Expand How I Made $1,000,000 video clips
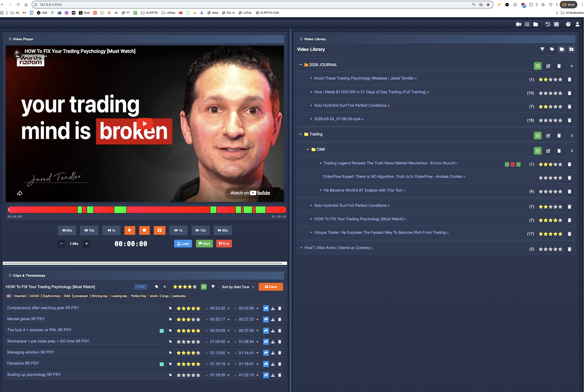The image size is (584, 392). coord(311,92)
